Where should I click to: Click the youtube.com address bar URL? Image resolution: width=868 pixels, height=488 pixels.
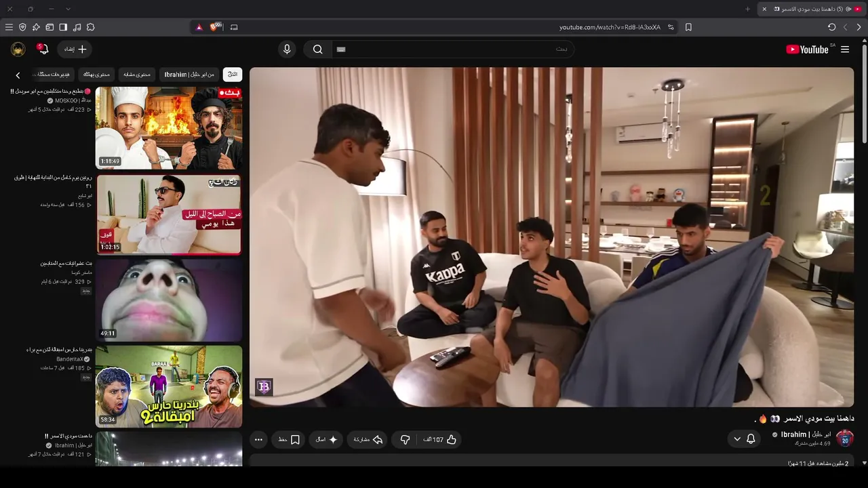610,27
